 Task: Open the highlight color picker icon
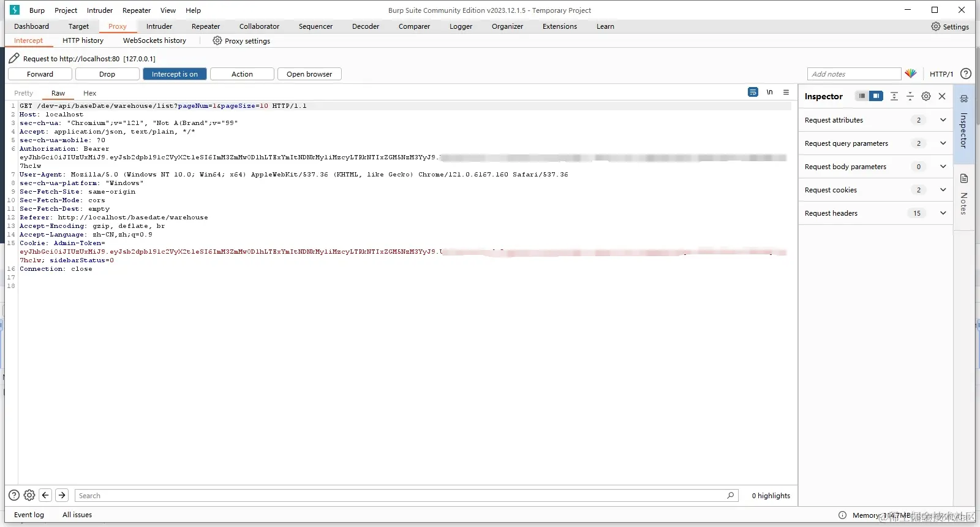911,74
